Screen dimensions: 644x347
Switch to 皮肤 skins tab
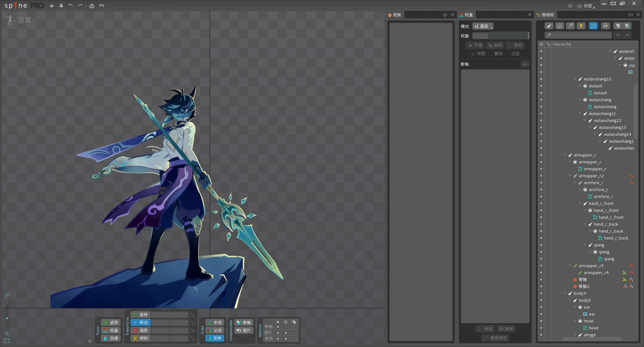pyautogui.click(x=395, y=15)
